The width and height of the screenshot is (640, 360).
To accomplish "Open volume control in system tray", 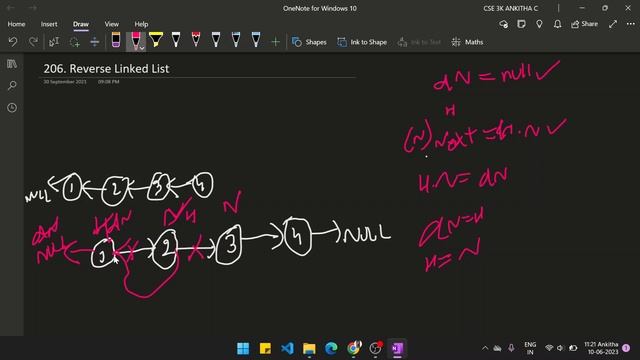I will (x=560, y=348).
